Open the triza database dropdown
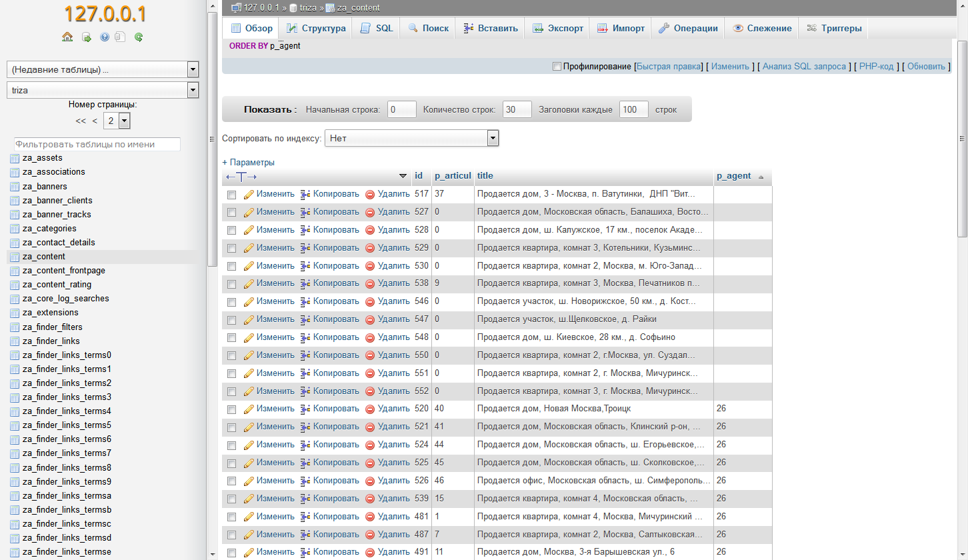Image resolution: width=968 pixels, height=560 pixels. coord(103,90)
